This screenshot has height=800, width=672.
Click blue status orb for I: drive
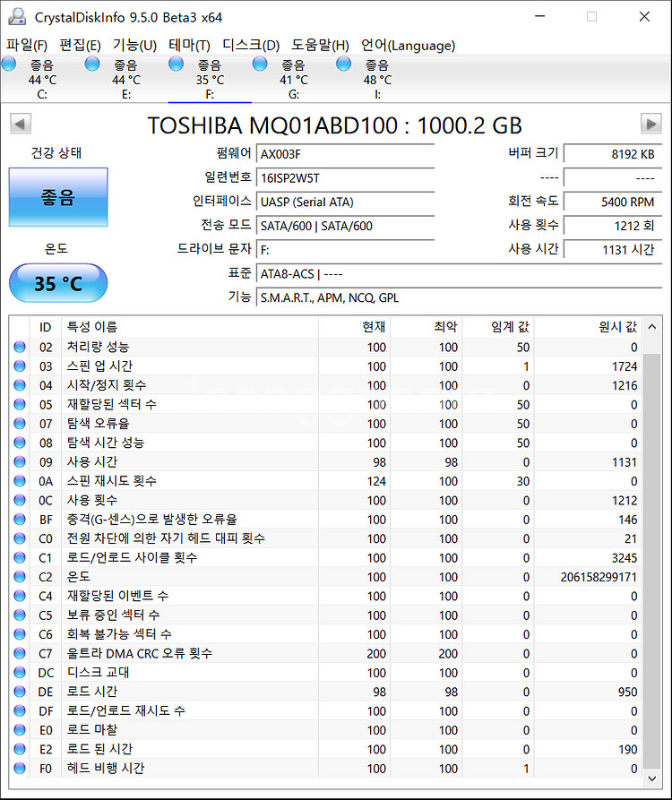tap(343, 65)
